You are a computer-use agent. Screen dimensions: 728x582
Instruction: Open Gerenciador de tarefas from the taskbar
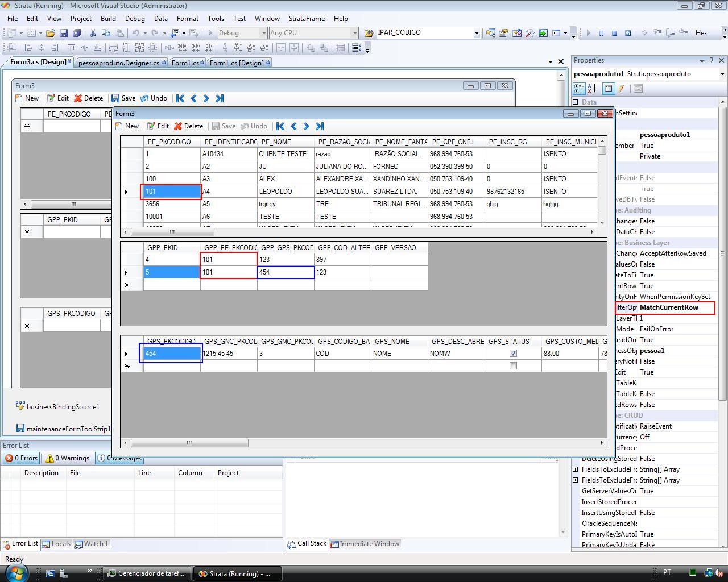(x=146, y=573)
